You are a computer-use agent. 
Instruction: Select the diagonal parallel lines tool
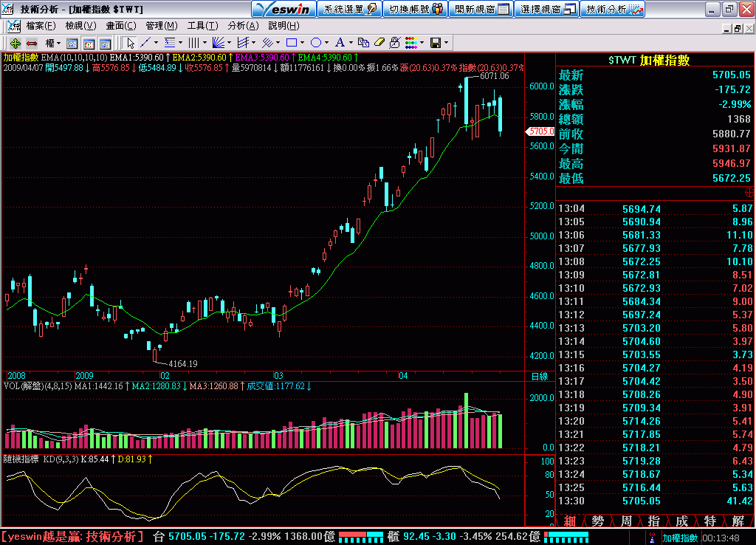(267, 43)
